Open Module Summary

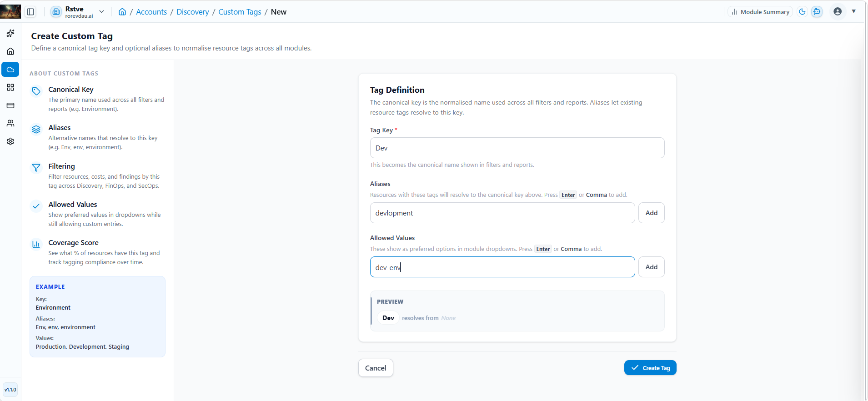click(760, 12)
